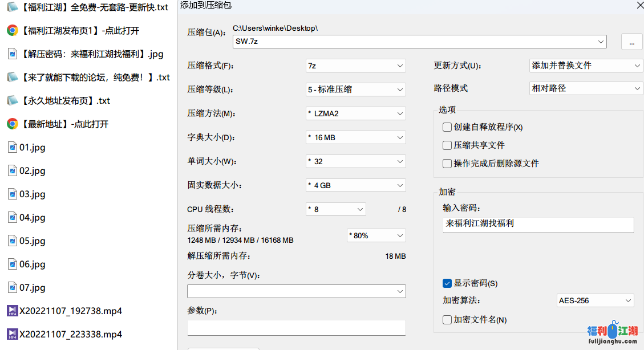Click the 永久地址发布页.txt text file icon
644x350 pixels.
point(12,100)
